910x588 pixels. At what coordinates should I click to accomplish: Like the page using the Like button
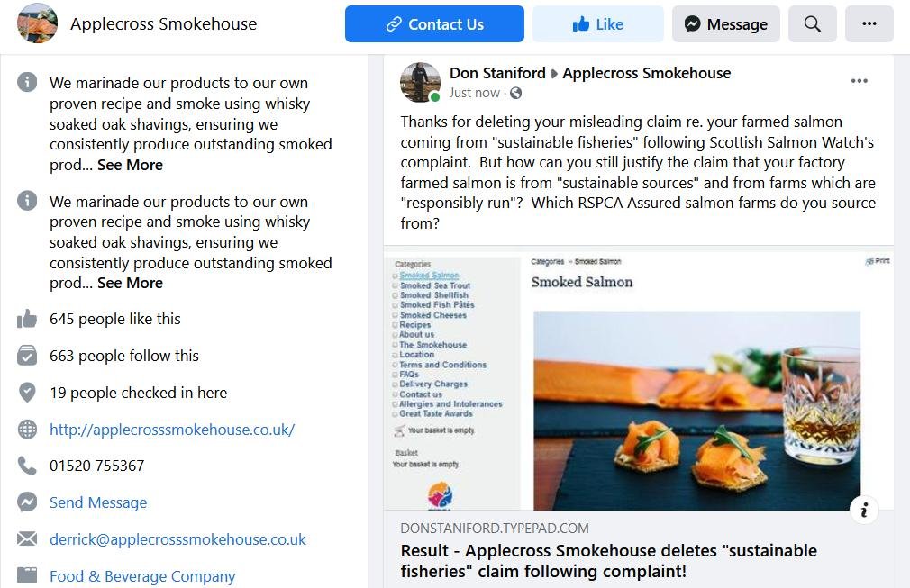click(x=598, y=23)
